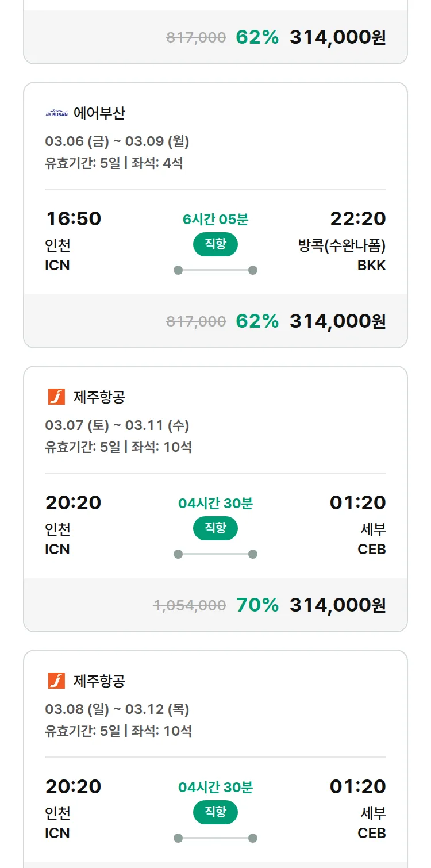Open the 03.08 (일) ~ 03.12 (목) flight dates
The image size is (431, 868).
tap(117, 709)
